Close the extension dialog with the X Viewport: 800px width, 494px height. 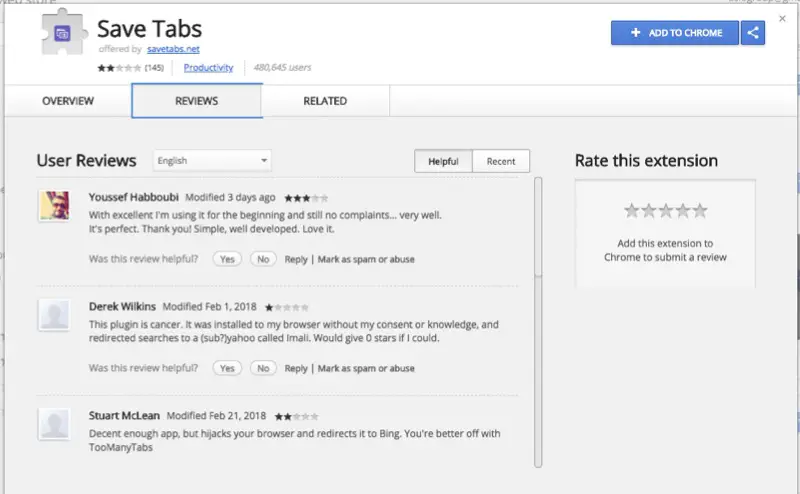[x=782, y=18]
